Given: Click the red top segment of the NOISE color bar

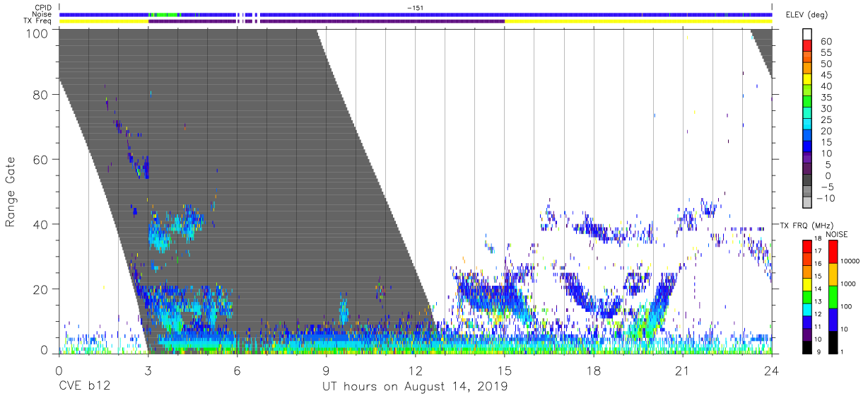Looking at the screenshot, I should [832, 250].
